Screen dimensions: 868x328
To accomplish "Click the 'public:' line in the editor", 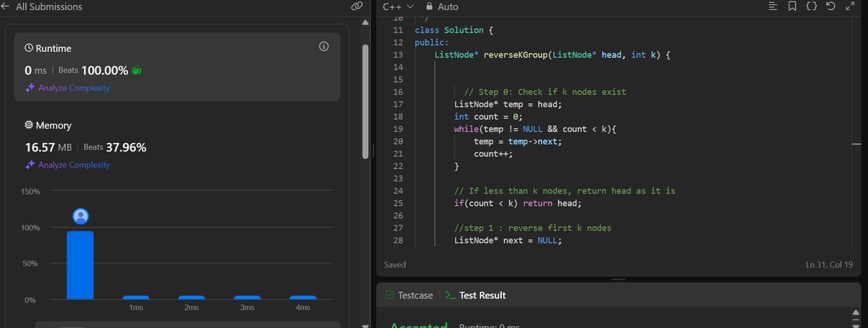I will click(x=431, y=43).
